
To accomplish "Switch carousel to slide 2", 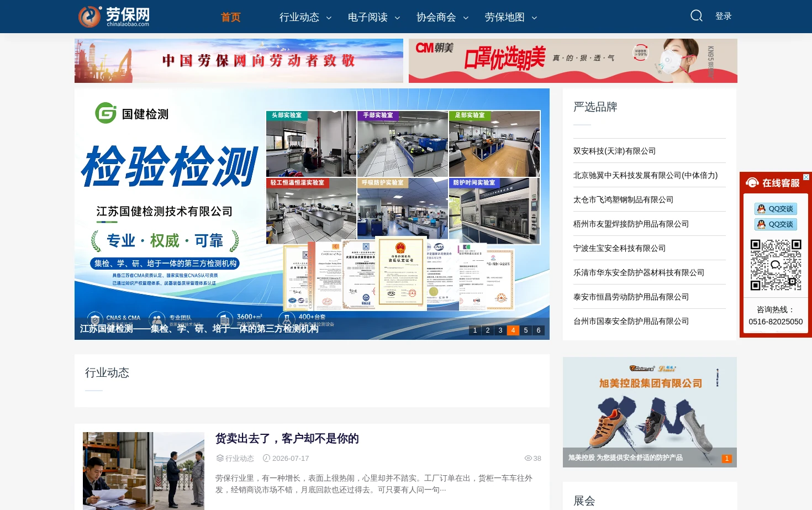I will [x=488, y=330].
